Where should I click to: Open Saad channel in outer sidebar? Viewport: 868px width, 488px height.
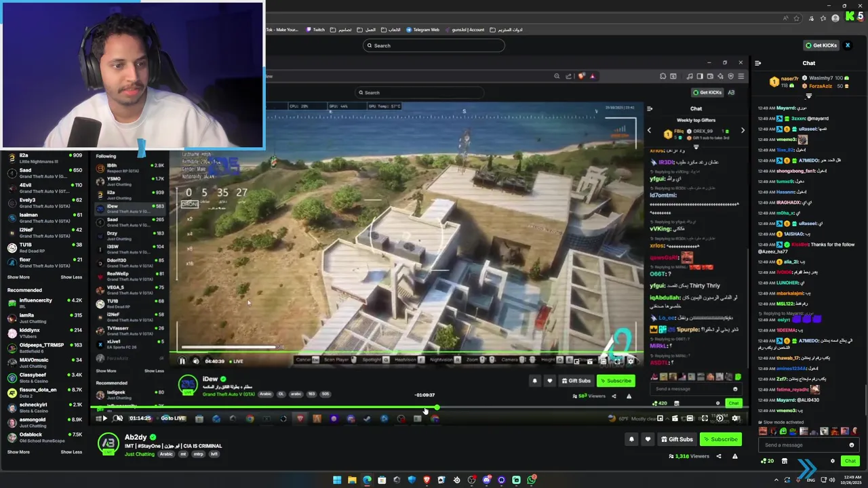[x=45, y=173]
